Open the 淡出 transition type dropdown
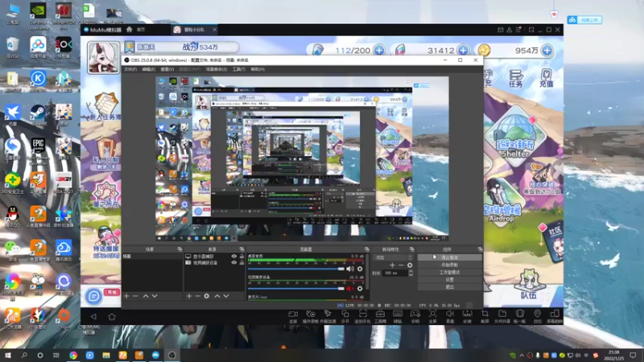 (392, 257)
